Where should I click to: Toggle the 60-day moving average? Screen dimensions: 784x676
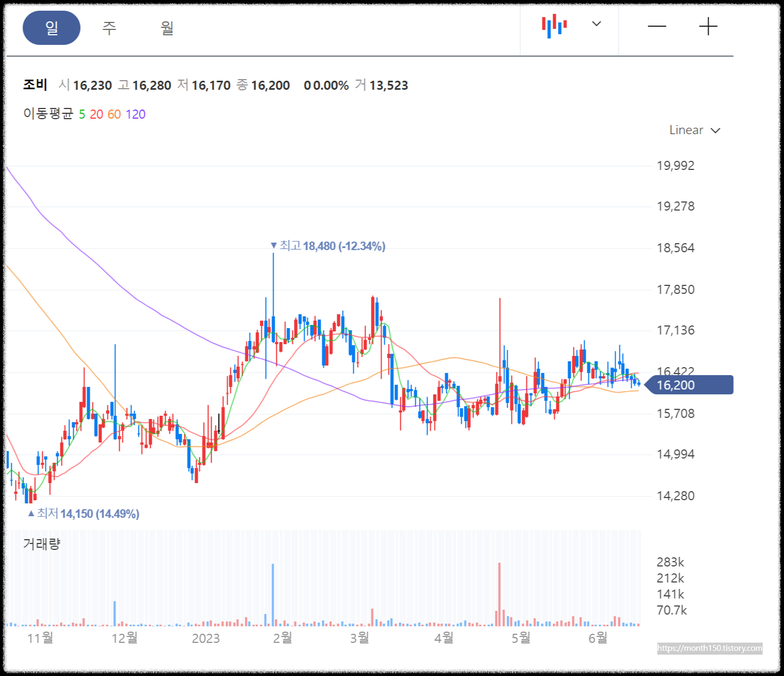(x=114, y=114)
